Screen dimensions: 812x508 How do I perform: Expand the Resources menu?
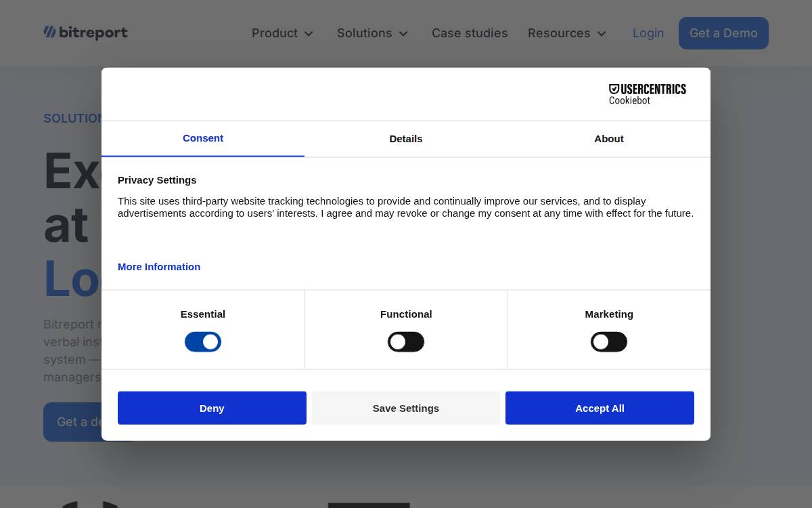click(x=567, y=33)
